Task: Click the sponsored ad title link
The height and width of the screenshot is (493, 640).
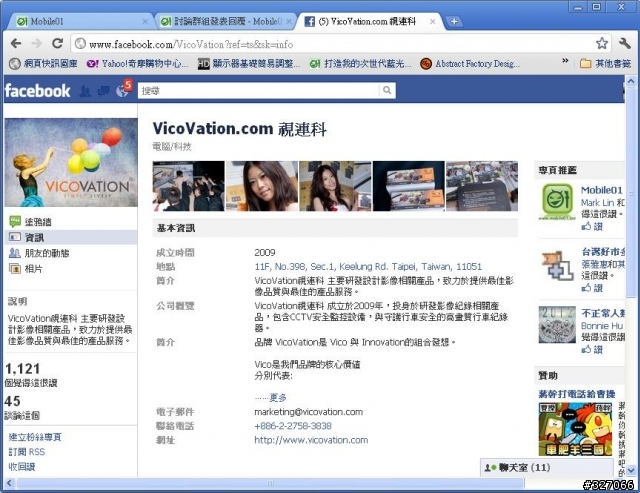Action: point(577,394)
